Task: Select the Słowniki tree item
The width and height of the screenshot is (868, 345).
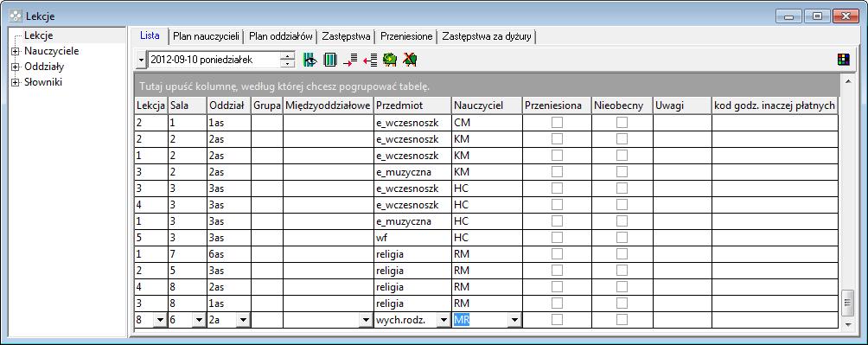Action: 43,82
